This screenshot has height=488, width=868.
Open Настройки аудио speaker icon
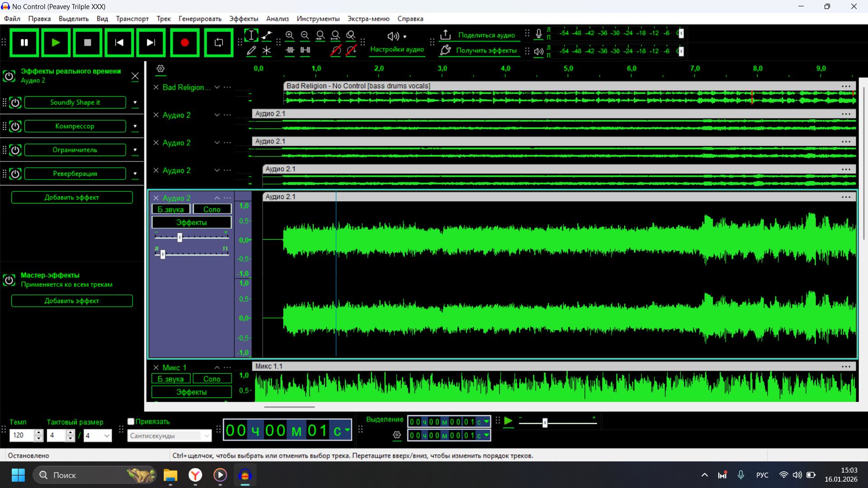[x=394, y=36]
